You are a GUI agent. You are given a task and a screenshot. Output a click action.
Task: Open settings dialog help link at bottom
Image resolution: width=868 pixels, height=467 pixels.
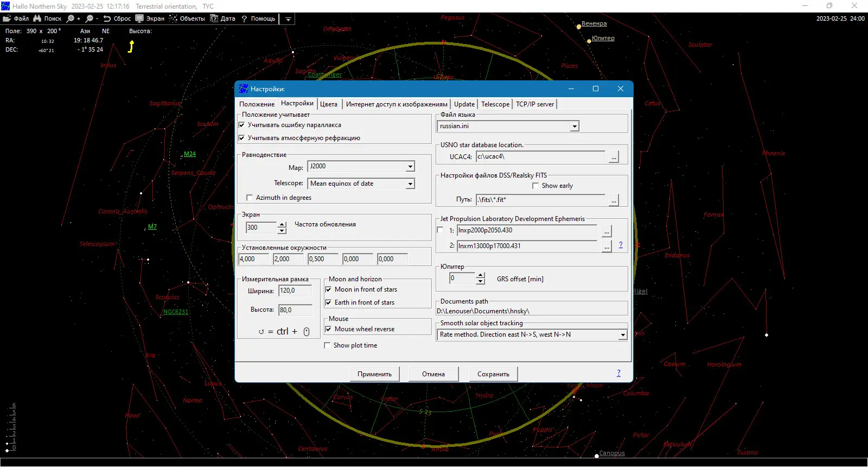click(x=618, y=373)
